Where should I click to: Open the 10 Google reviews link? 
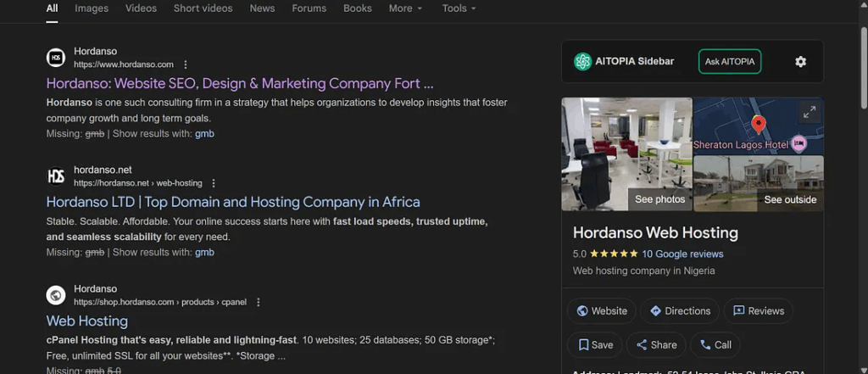pos(682,254)
